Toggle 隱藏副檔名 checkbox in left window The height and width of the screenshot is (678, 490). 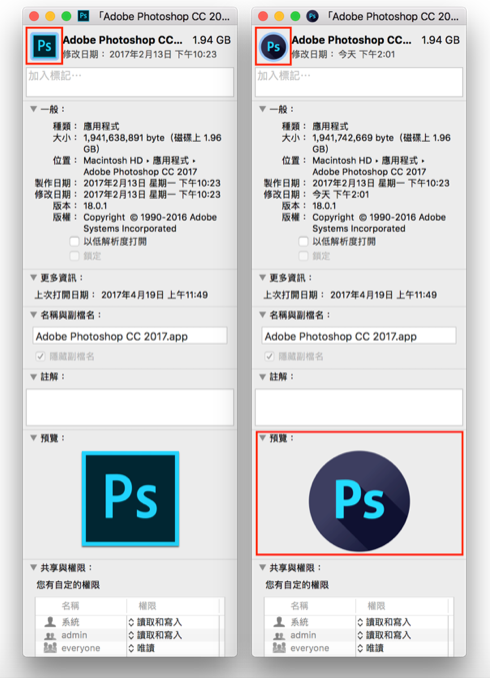pyautogui.click(x=40, y=356)
